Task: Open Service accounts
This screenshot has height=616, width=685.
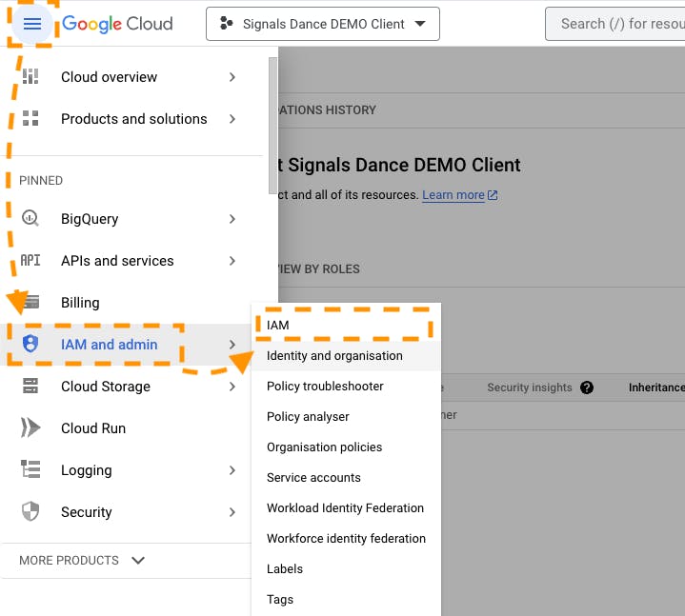Action: pos(346,478)
